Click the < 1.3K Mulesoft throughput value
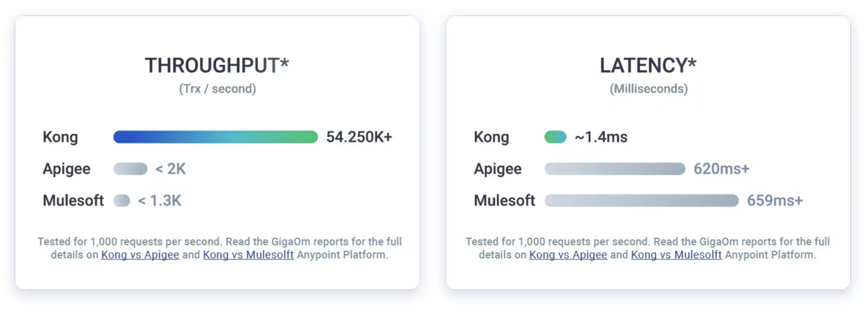This screenshot has width=868, height=315. coord(159,201)
